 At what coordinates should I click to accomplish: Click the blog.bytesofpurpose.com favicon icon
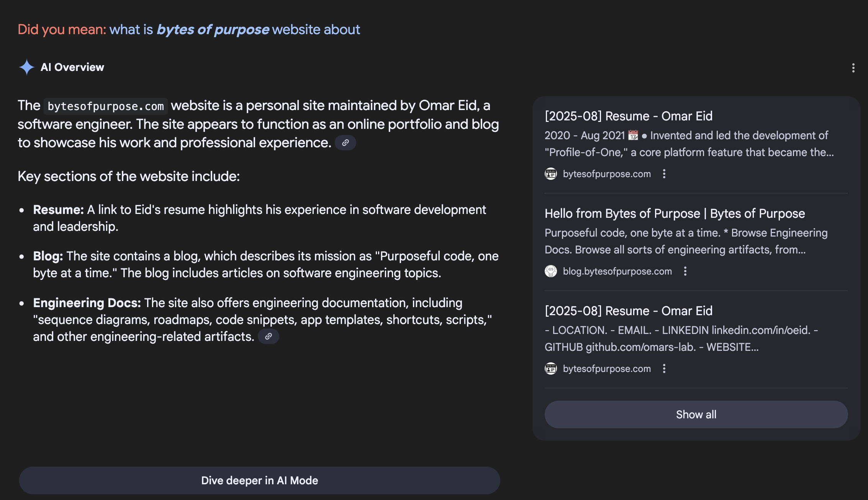[551, 271]
